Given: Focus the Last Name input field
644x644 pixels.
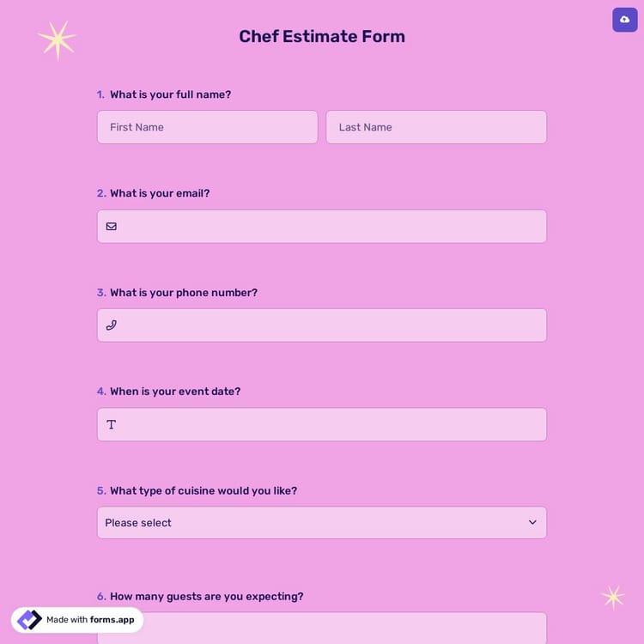Looking at the screenshot, I should click(436, 127).
